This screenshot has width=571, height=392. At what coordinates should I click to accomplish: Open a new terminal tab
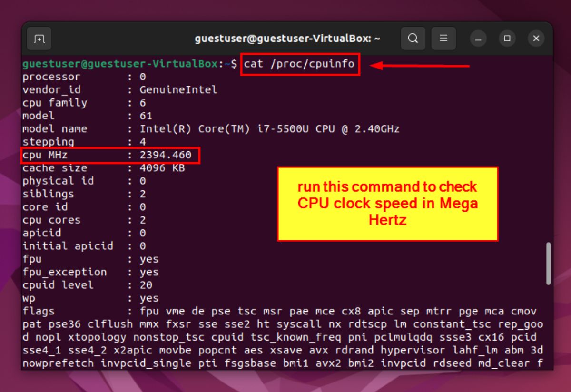39,39
